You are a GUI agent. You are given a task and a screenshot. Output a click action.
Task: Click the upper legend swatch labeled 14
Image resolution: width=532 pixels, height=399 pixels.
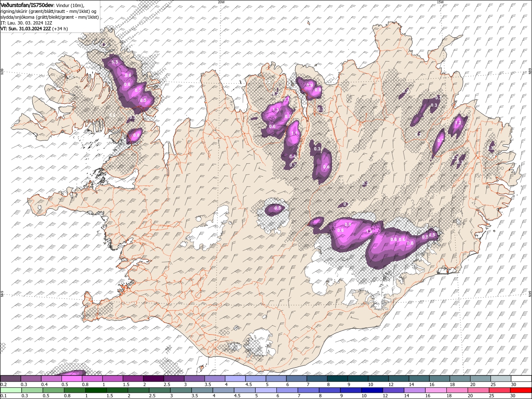pyautogui.click(x=419, y=379)
